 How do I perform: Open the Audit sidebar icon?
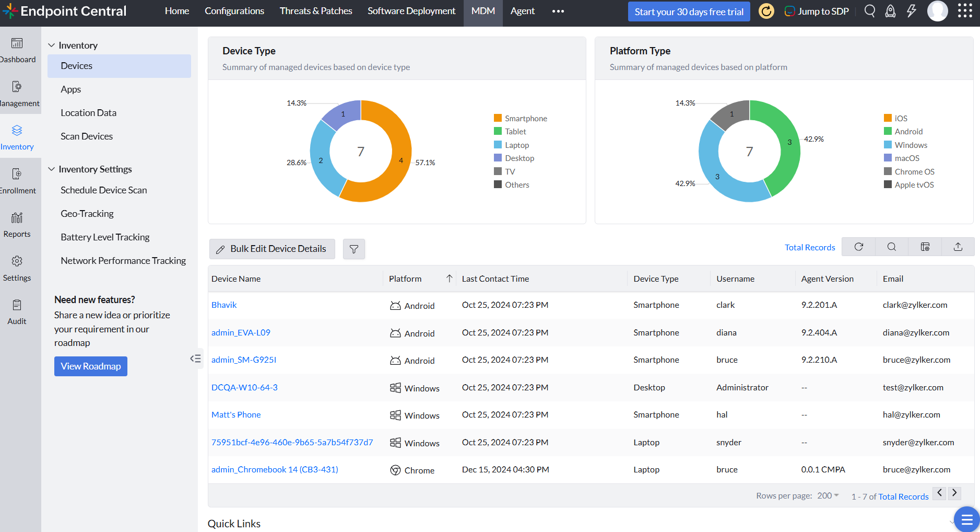click(17, 305)
